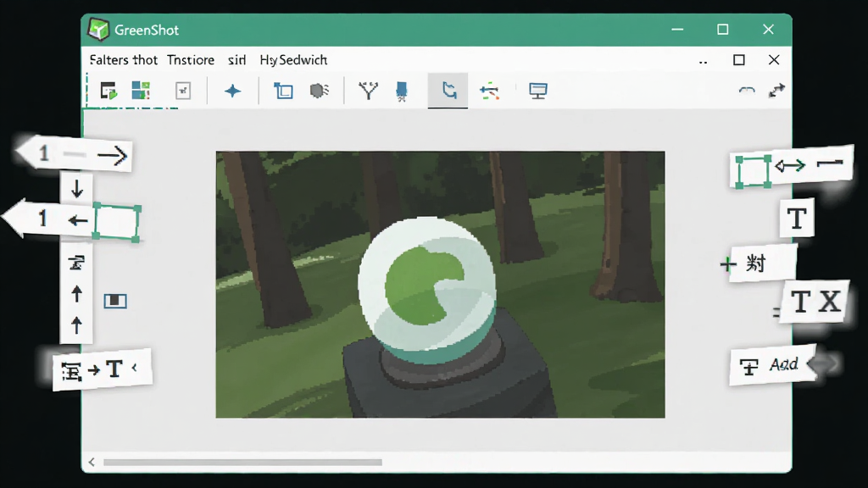Click the "T X" label on right
This screenshot has height=488, width=868.
[x=815, y=302]
